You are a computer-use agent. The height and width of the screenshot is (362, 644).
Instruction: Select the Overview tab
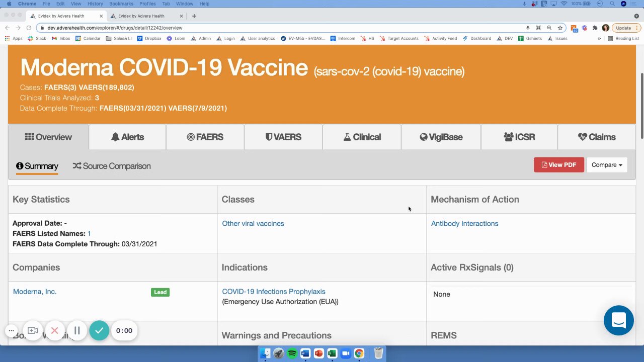pyautogui.click(x=48, y=137)
